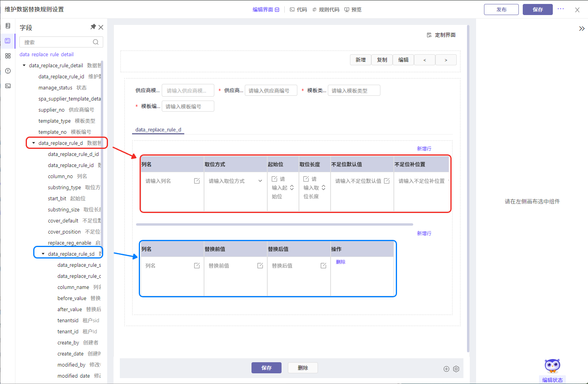Collapse the right properties panel with double chevron
This screenshot has height=384, width=588.
[x=582, y=29]
